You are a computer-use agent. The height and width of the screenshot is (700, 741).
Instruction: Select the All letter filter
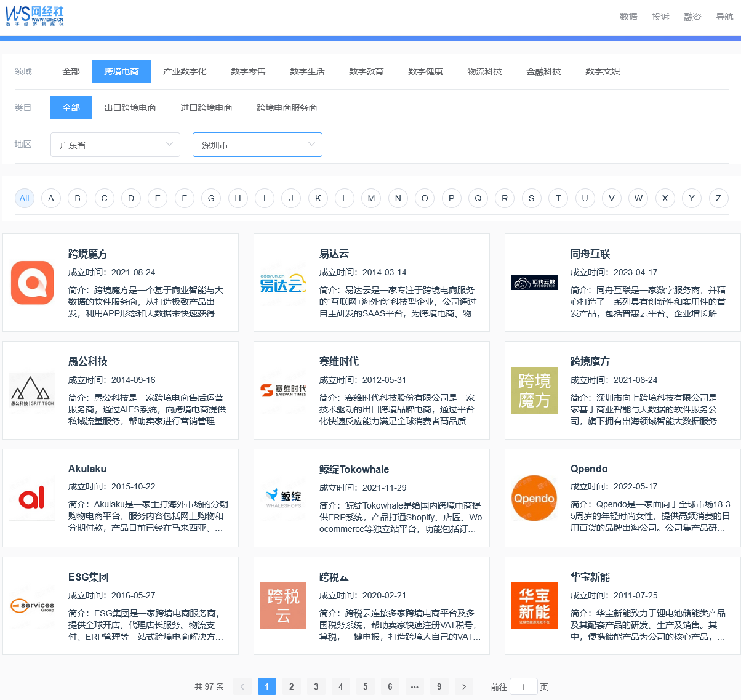point(25,198)
